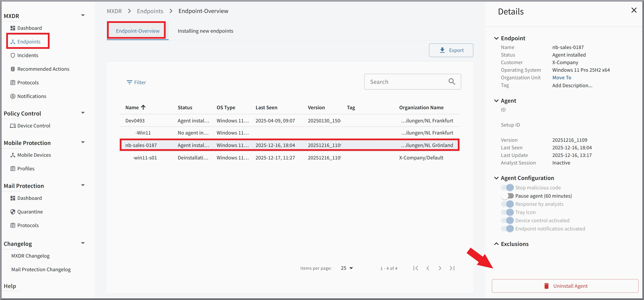The width and height of the screenshot is (644, 300).
Task: Turn off the Tray Icon toggle
Action: pos(507,212)
